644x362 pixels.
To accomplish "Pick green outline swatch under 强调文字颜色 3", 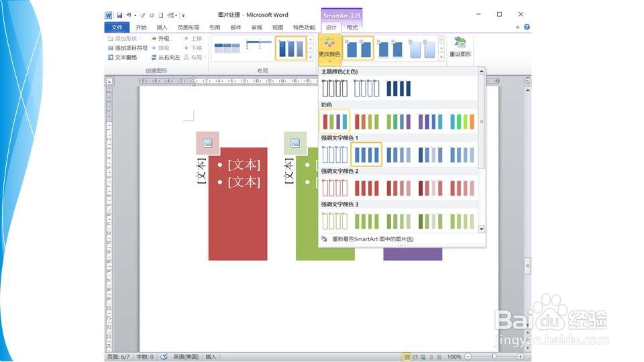I will point(334,221).
